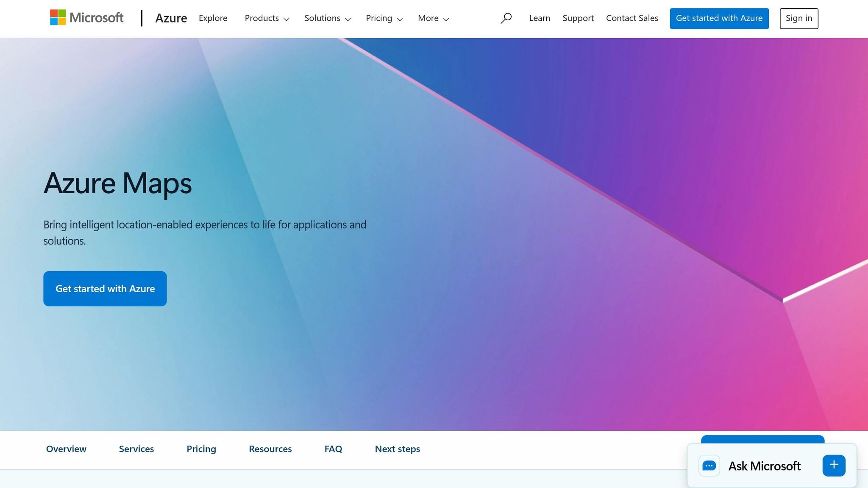Click the Sign in button
This screenshot has height=488, width=868.
click(799, 19)
